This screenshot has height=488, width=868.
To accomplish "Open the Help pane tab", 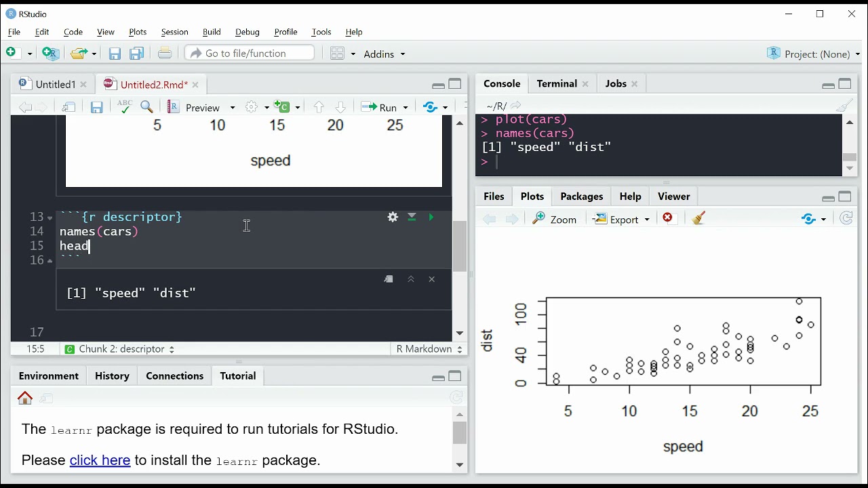I will [630, 197].
